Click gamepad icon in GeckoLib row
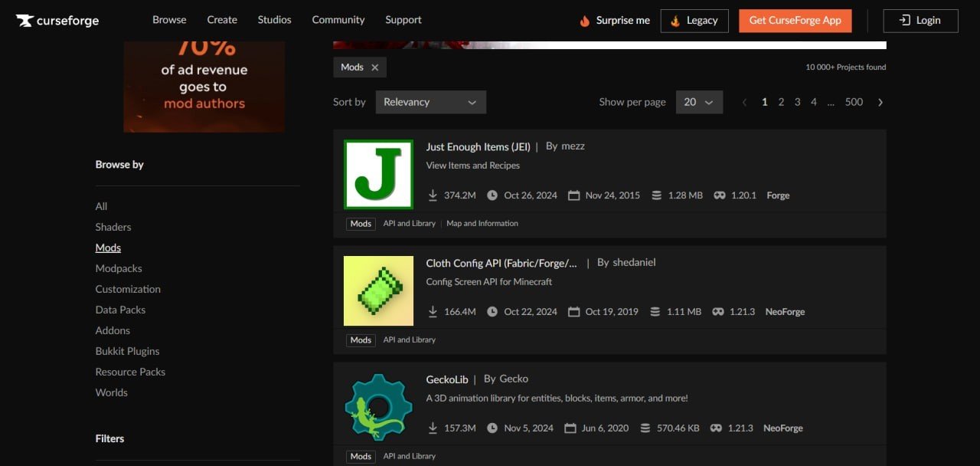This screenshot has width=980, height=466. click(716, 428)
